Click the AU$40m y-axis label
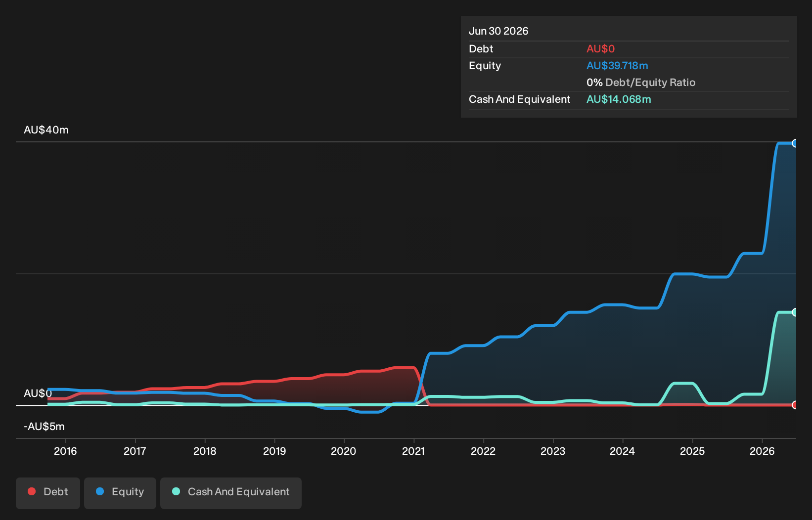 click(46, 130)
